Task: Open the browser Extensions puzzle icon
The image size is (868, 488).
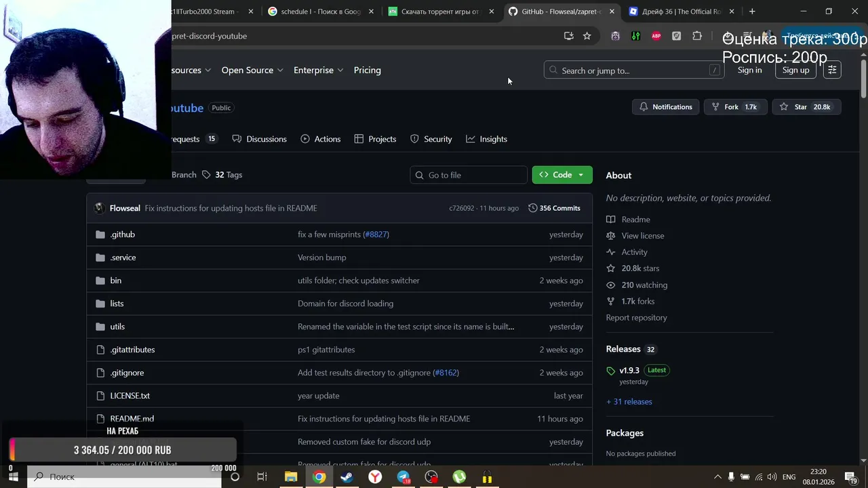Action: click(x=697, y=36)
